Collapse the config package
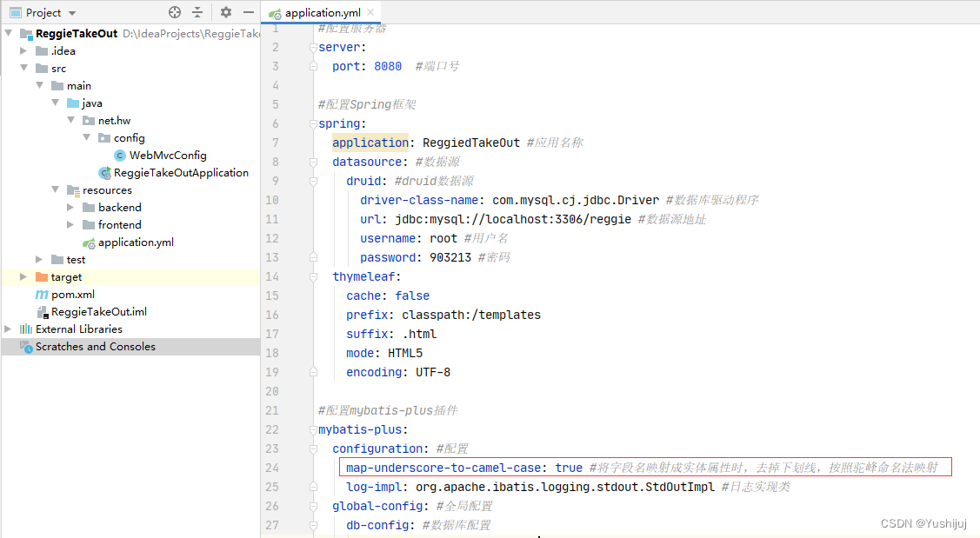The image size is (980, 538). coord(86,137)
